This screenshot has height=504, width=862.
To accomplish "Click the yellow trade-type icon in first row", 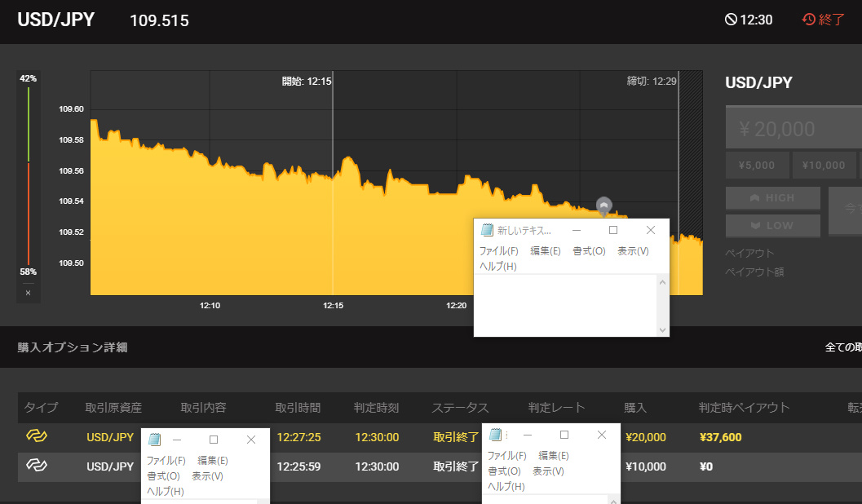I will click(x=37, y=435).
